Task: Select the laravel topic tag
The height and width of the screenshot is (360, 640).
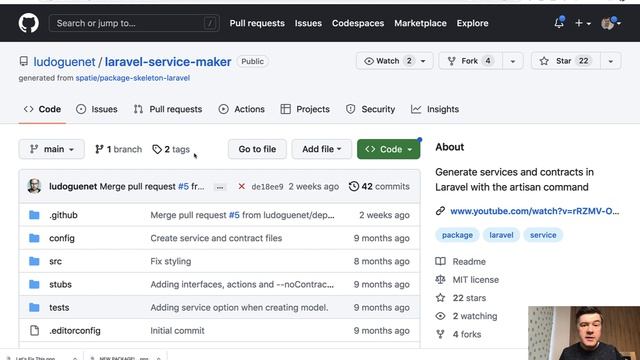Action: pyautogui.click(x=501, y=235)
